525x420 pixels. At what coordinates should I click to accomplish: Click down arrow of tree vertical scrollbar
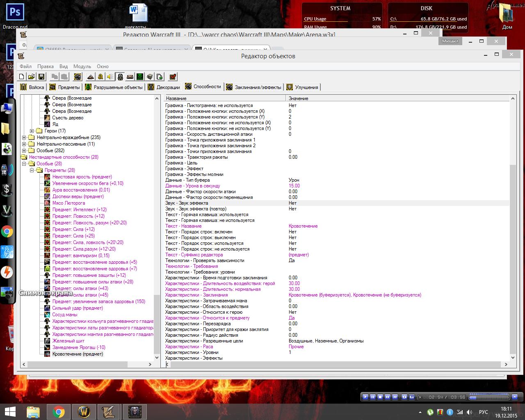click(x=157, y=357)
